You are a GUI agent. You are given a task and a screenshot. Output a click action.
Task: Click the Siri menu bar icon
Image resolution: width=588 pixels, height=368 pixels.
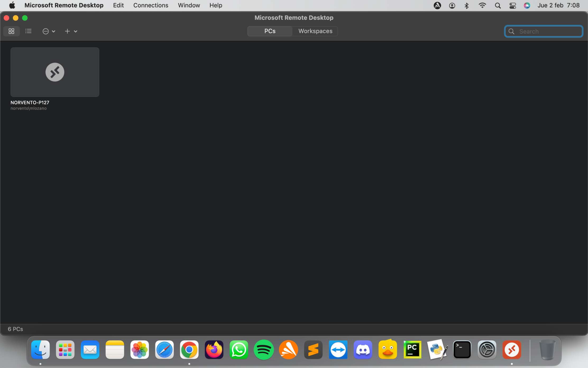click(x=527, y=6)
